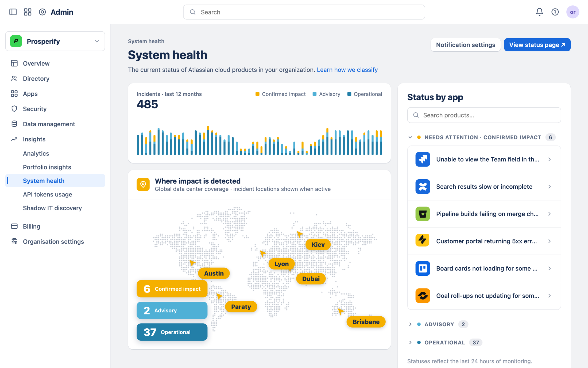Open the app switcher grid icon

(x=28, y=12)
